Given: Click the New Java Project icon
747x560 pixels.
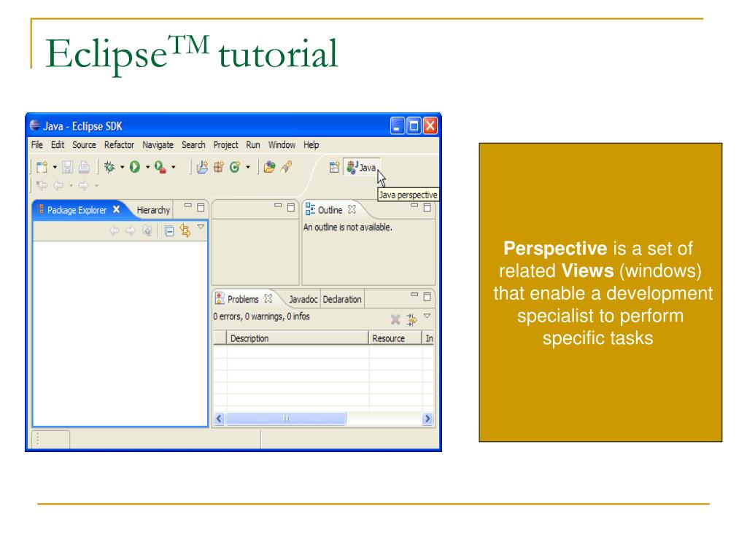Looking at the screenshot, I should tap(203, 167).
